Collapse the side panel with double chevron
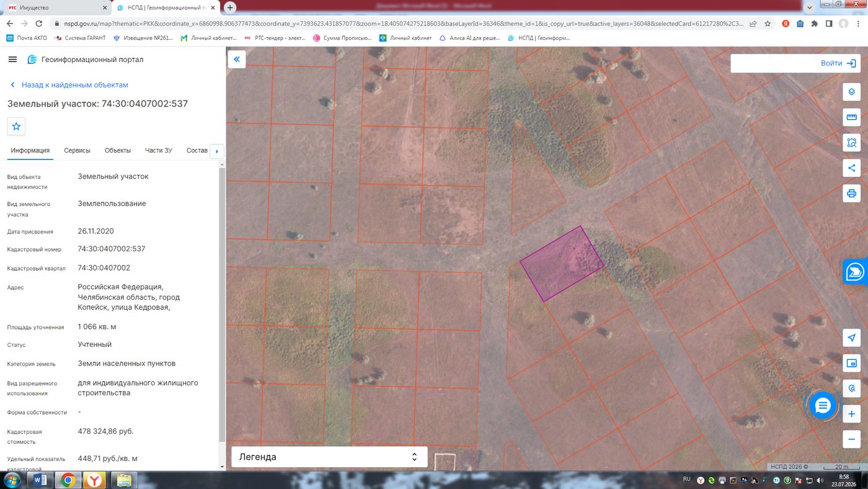 click(x=237, y=60)
